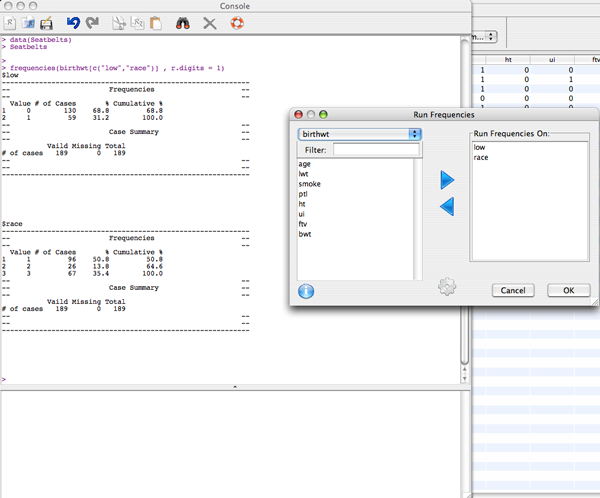Image resolution: width=600 pixels, height=498 pixels.
Task: Click the console scroll-down arrow
Action: point(465,379)
